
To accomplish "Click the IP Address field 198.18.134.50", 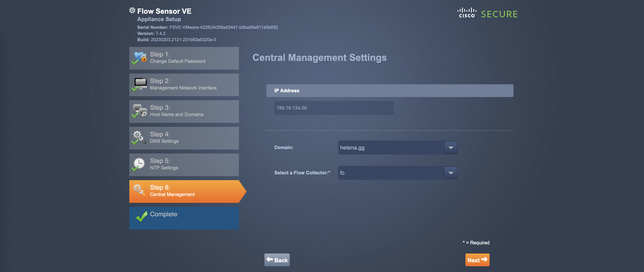I will [334, 108].
